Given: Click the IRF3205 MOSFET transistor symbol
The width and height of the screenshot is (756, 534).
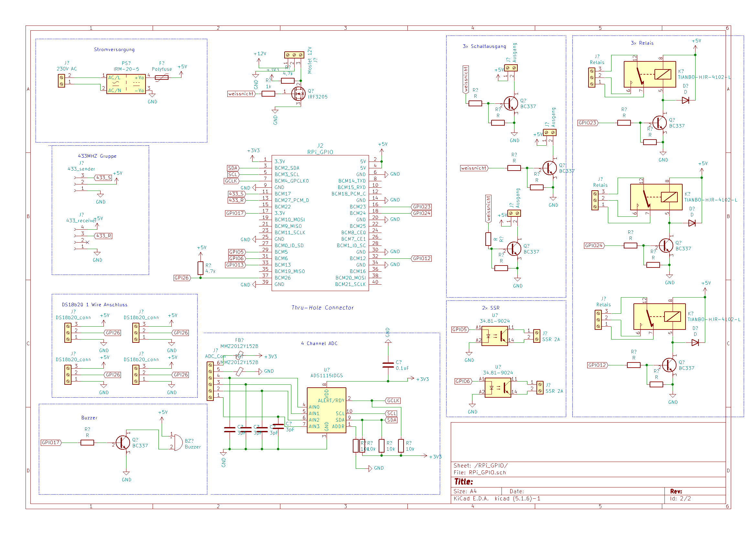Looking at the screenshot, I should pyautogui.click(x=298, y=94).
